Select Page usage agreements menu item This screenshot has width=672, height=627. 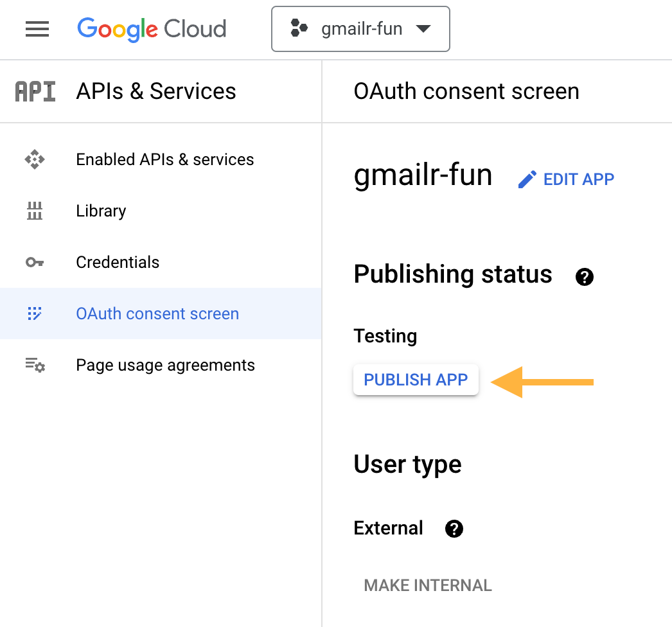tap(165, 365)
